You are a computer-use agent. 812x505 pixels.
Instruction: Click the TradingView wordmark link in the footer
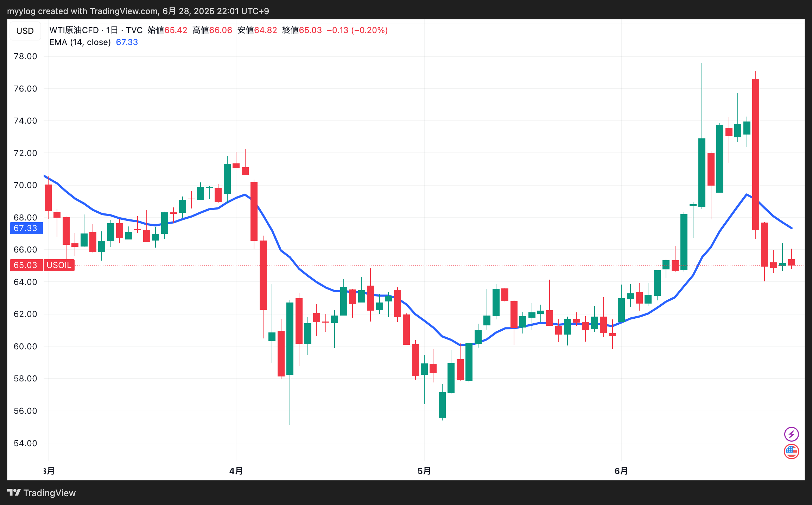click(50, 493)
